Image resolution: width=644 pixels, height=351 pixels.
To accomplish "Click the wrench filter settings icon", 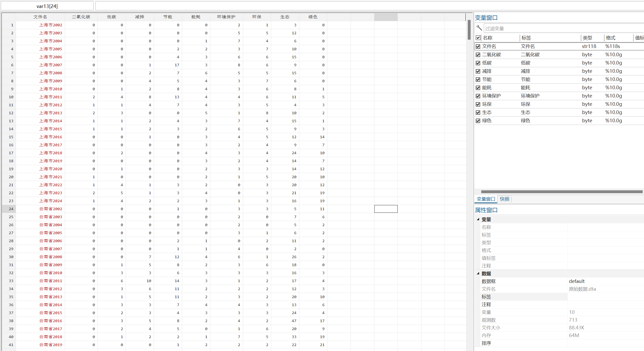I will click(x=479, y=28).
